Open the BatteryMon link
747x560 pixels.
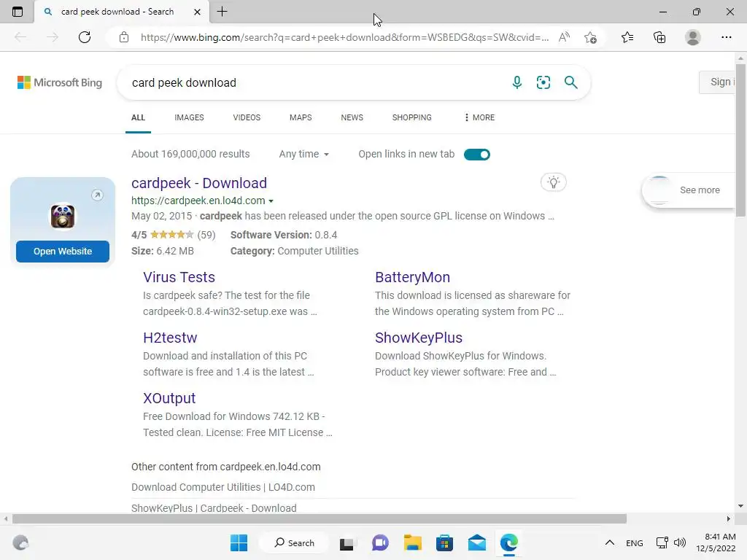[413, 277]
